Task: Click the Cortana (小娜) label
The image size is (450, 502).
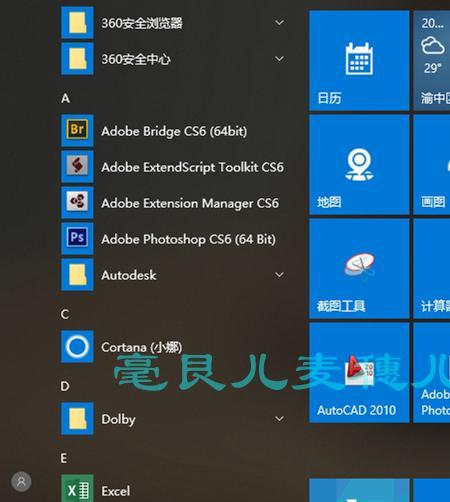Action: pos(142,347)
